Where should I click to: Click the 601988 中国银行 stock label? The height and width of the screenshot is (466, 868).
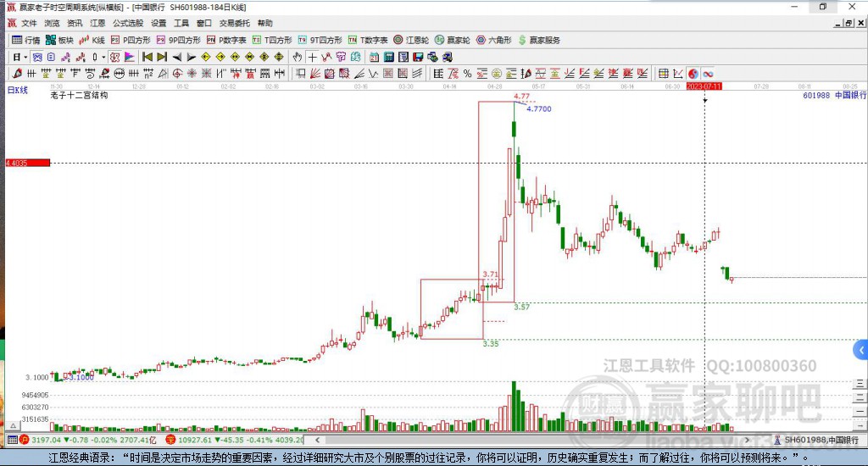(834, 95)
